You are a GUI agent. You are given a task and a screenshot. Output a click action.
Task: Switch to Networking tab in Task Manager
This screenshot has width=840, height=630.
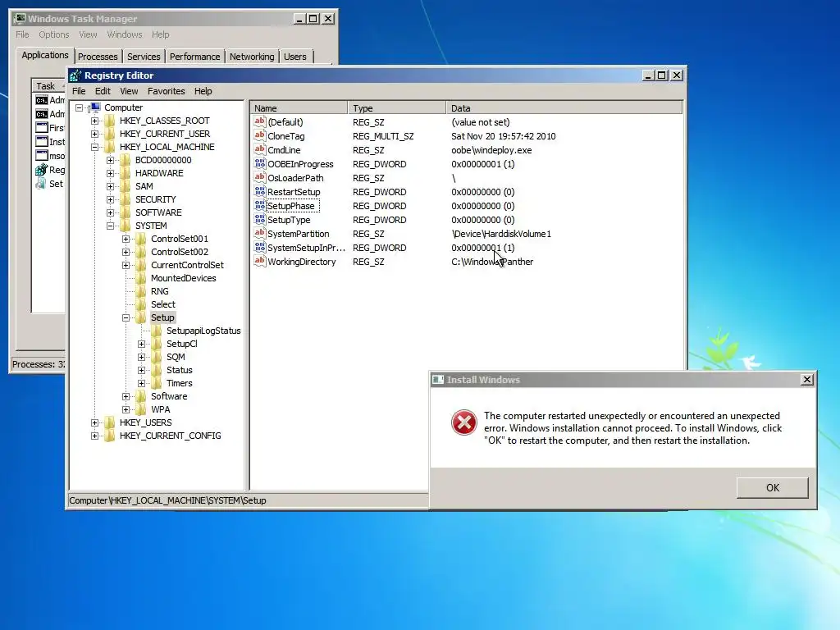click(252, 57)
